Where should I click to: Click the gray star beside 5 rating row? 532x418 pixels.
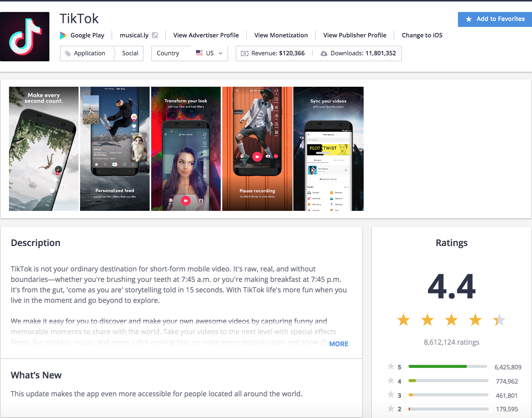coord(391,366)
